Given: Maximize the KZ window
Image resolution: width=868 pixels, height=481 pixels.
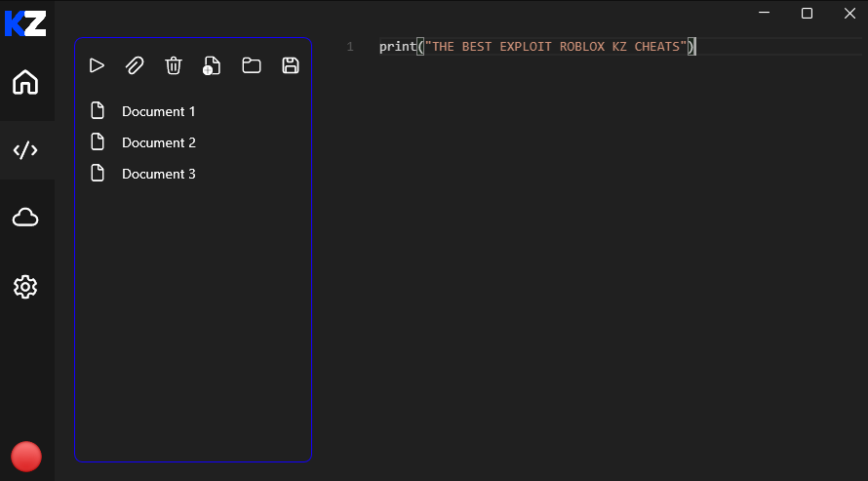Looking at the screenshot, I should [x=808, y=13].
